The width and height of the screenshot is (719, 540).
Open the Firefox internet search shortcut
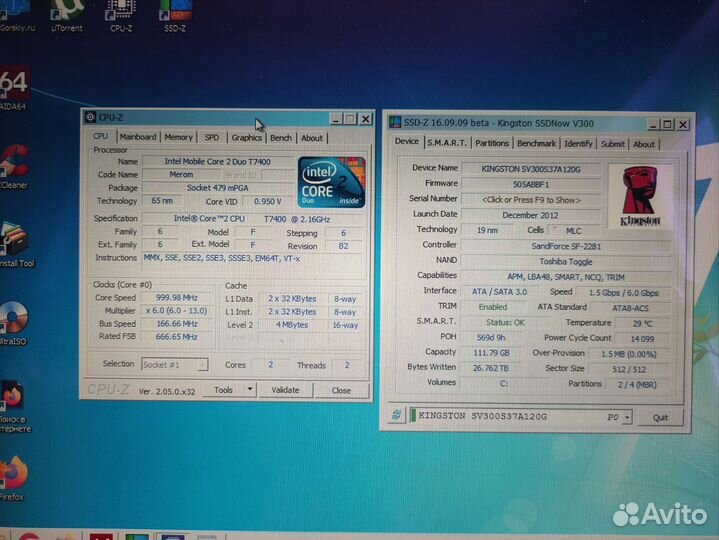click(x=15, y=406)
